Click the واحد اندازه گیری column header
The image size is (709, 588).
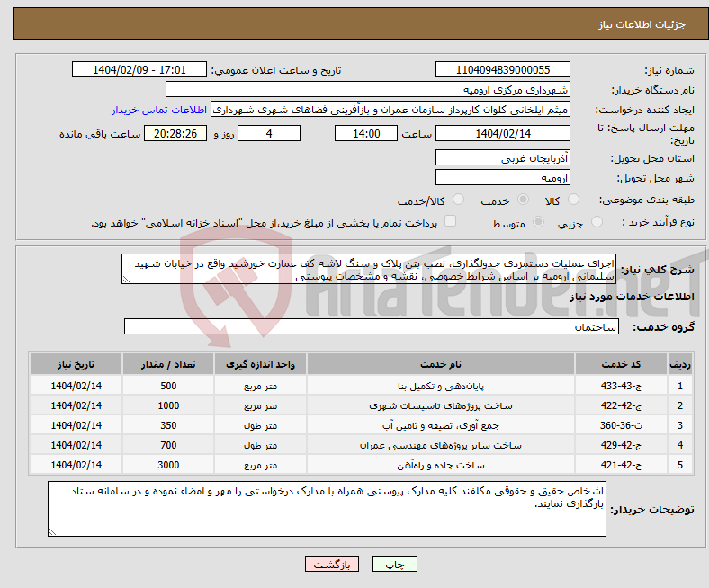point(260,364)
